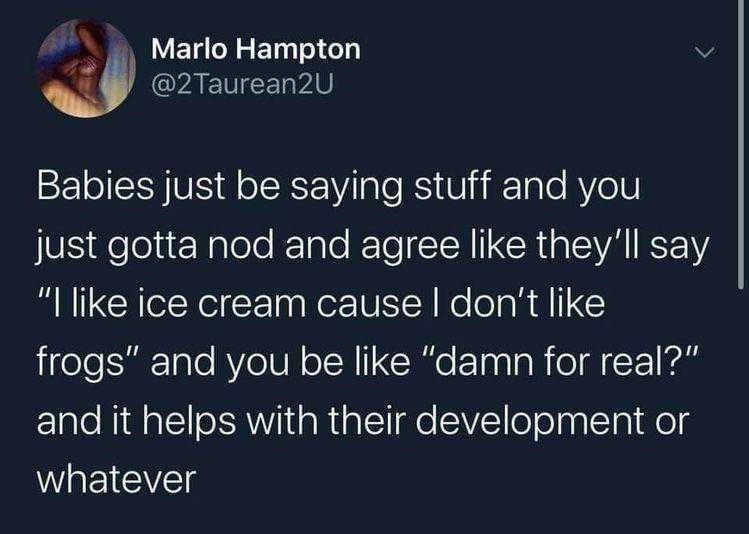Click the word "whatever" ending the tweet
The image size is (749, 534).
(117, 480)
